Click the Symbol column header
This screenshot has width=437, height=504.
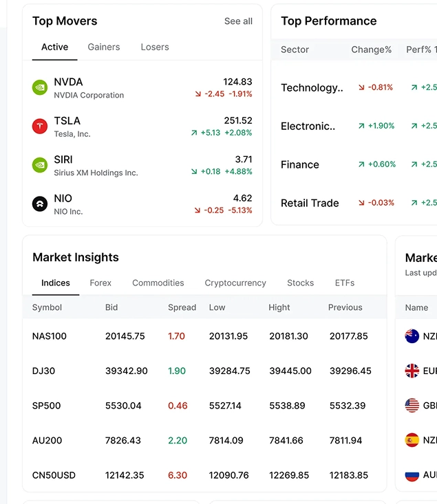click(47, 307)
